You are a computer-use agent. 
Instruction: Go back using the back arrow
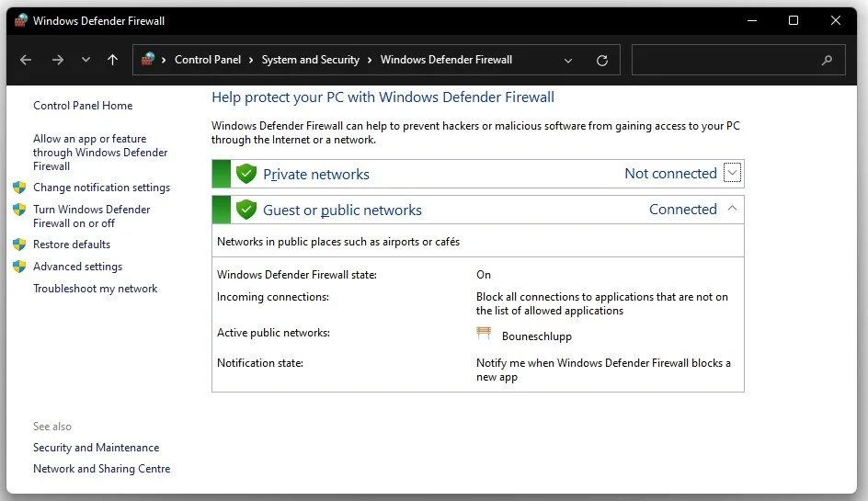coord(26,60)
